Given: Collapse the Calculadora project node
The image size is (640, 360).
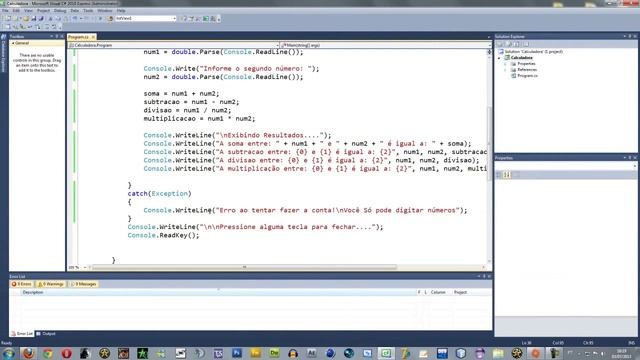Looking at the screenshot, I should pos(499,58).
